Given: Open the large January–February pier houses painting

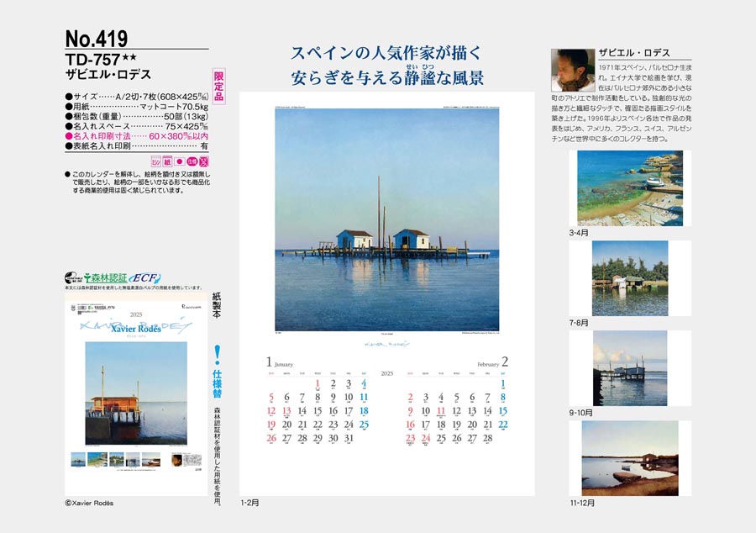Looking at the screenshot, I should coord(386,219).
